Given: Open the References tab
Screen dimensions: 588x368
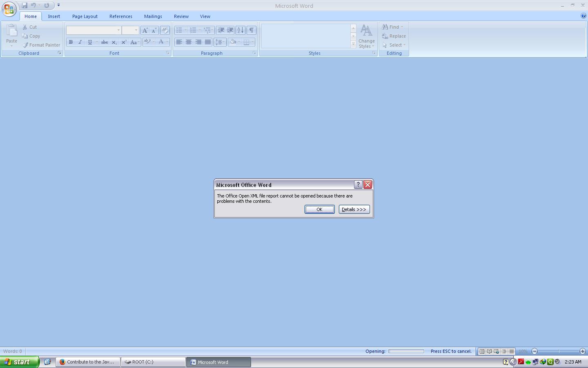Looking at the screenshot, I should tap(121, 16).
